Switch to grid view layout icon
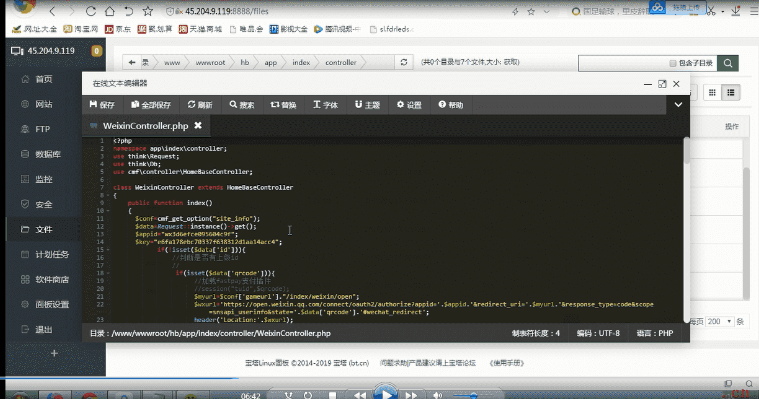 click(712, 92)
